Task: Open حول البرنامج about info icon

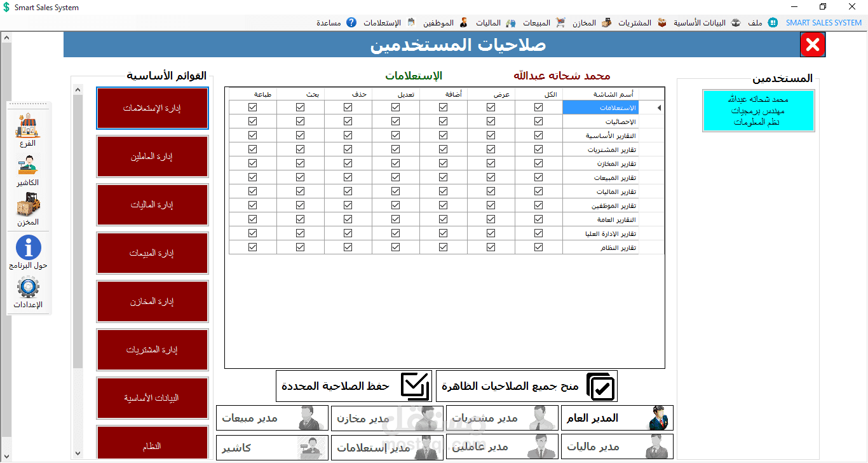Action: coord(28,252)
